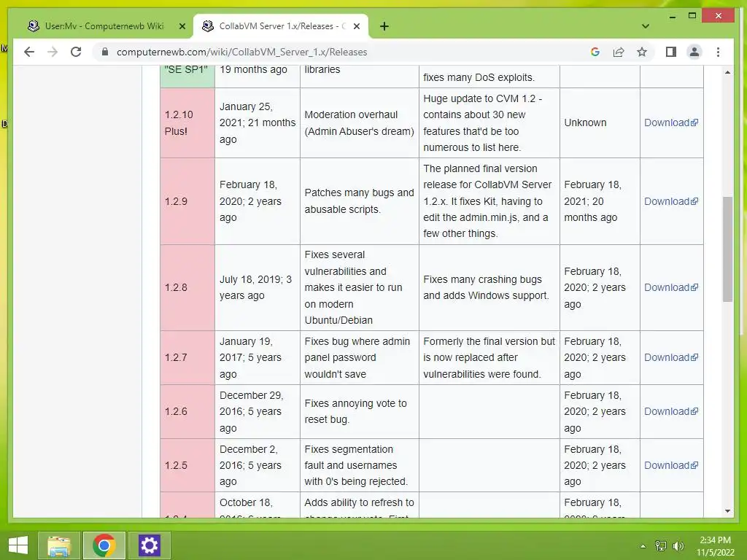The height and width of the screenshot is (560, 747).
Task: Download version 1.2.6
Action: (x=671, y=411)
